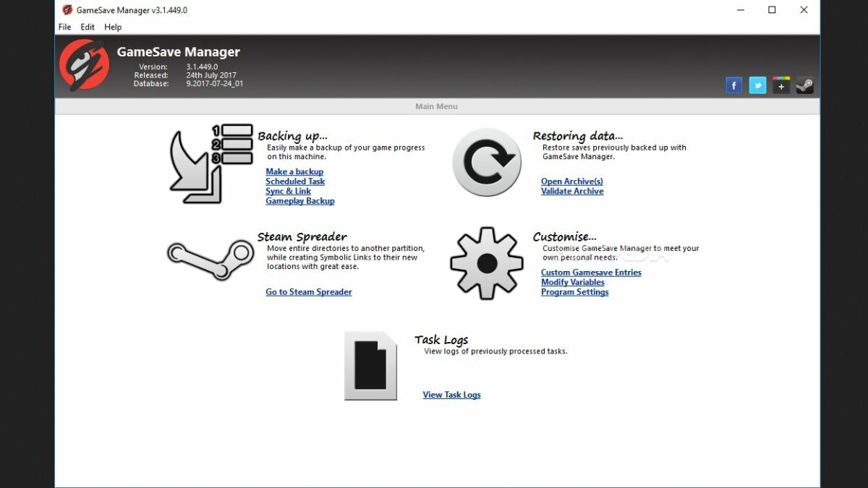Click the Task Logs document icon
Image resolution: width=868 pixels, height=488 pixels.
[371, 366]
